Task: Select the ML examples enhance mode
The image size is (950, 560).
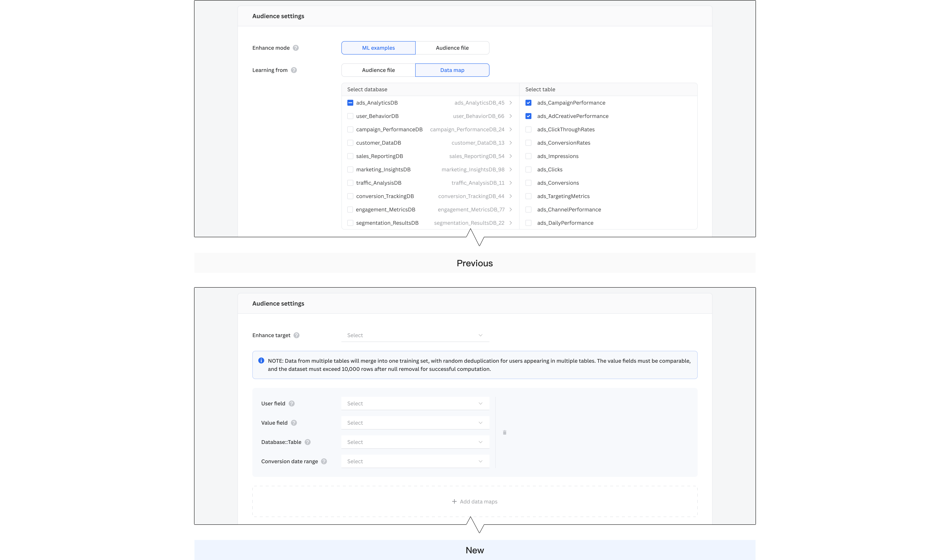Action: [378, 48]
